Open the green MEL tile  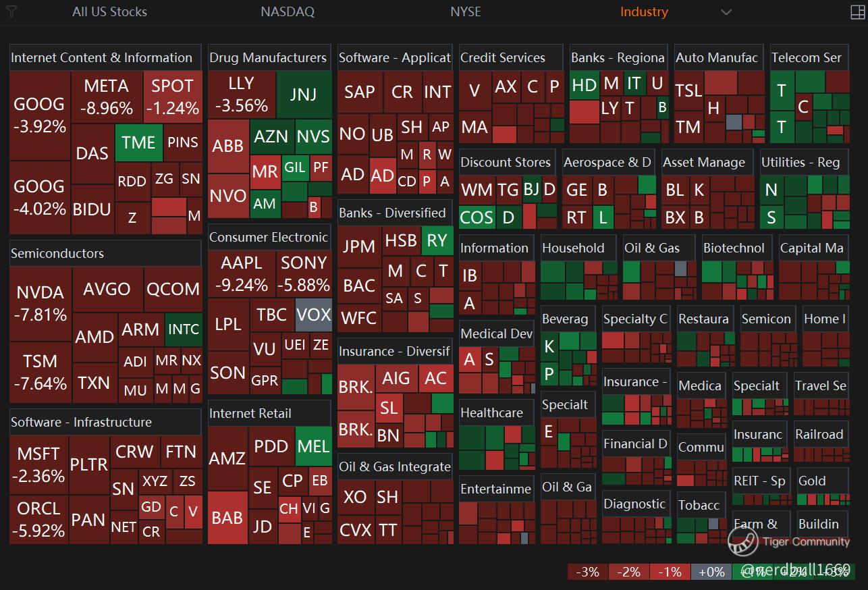(314, 447)
